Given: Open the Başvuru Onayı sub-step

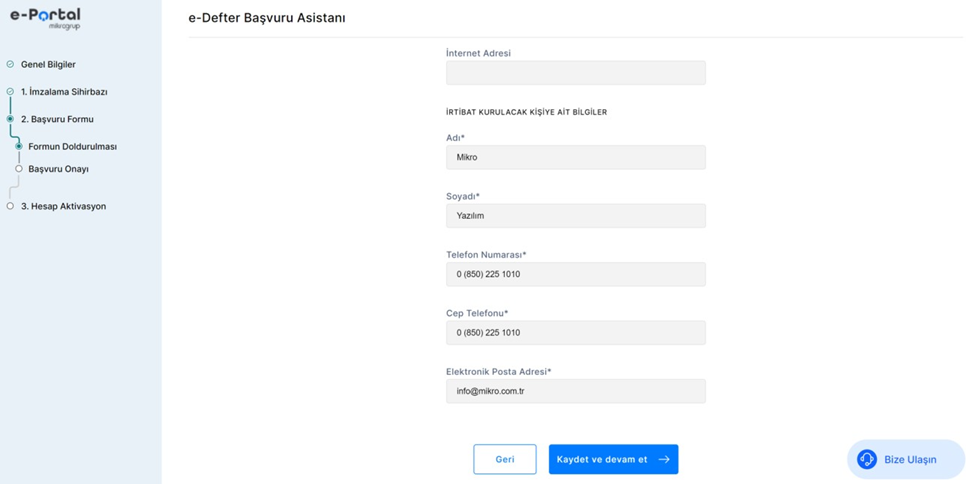Looking at the screenshot, I should 58,169.
